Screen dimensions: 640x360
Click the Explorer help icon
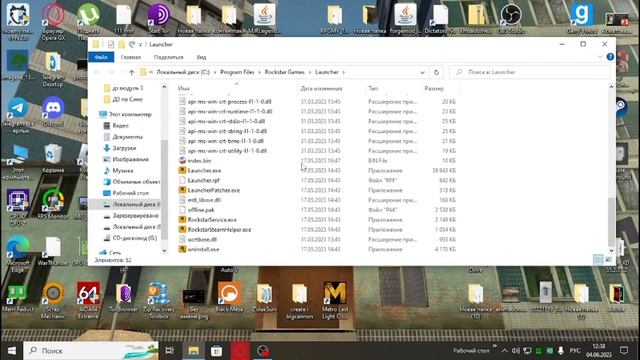coord(610,57)
